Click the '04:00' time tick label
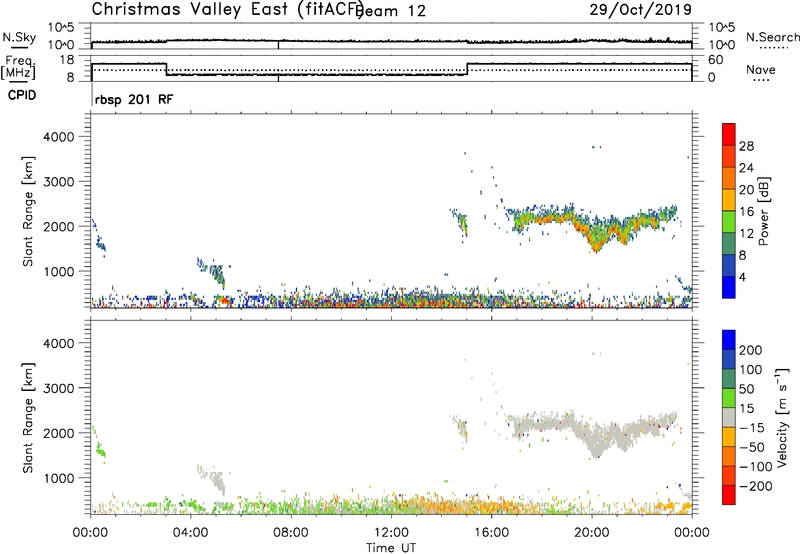This screenshot has width=800, height=554. tap(190, 533)
